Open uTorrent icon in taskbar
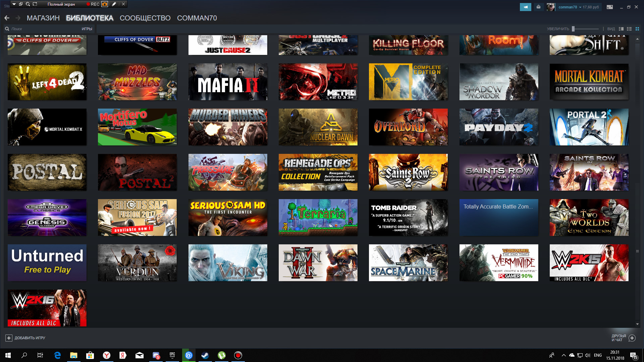Image resolution: width=644 pixels, height=362 pixels. click(222, 355)
